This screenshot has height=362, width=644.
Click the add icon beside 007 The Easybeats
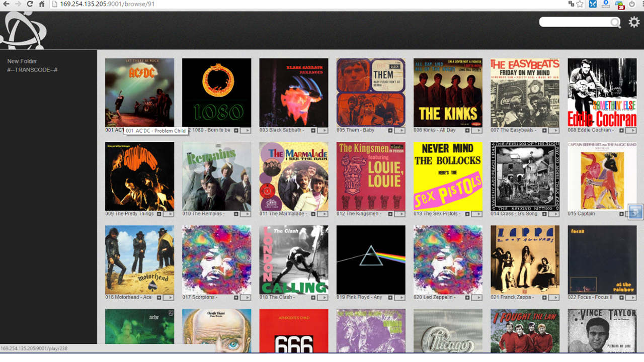coord(544,130)
